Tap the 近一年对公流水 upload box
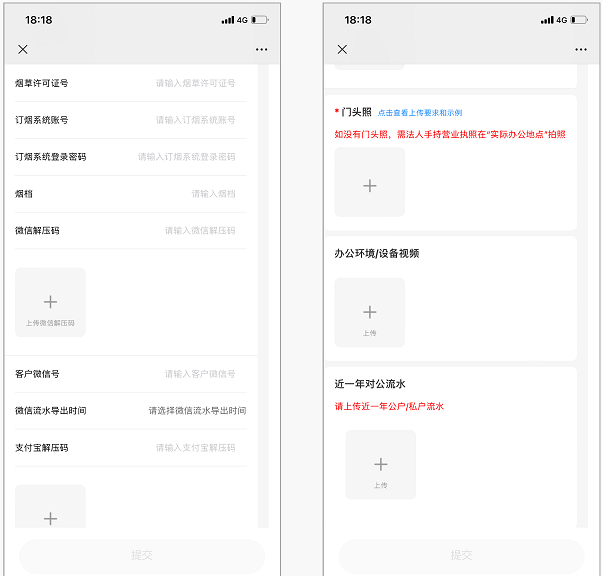The width and height of the screenshot is (602, 576). click(x=381, y=465)
